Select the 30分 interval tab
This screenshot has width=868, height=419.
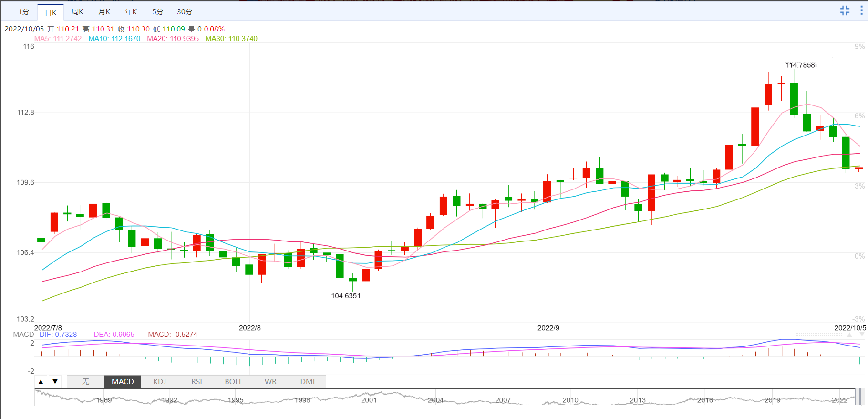(x=185, y=12)
